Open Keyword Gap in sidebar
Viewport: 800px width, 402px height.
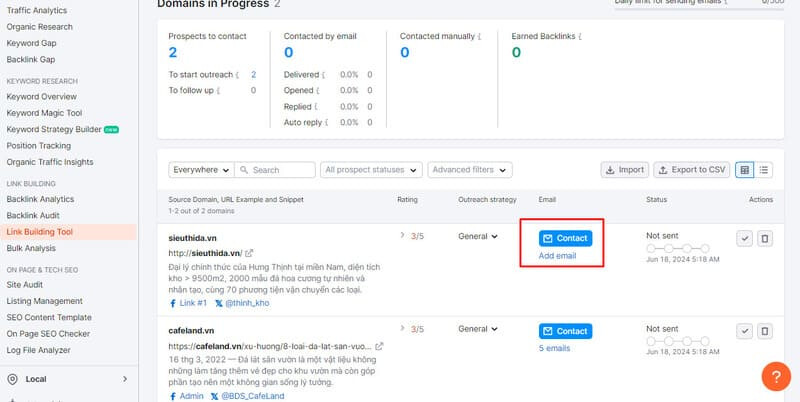32,43
